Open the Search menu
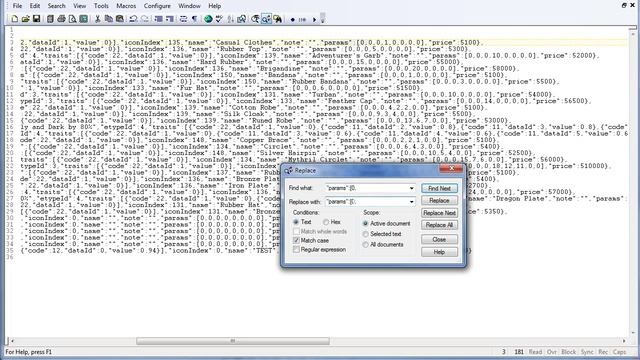Image resolution: width=640 pixels, height=360 pixels. (x=56, y=6)
